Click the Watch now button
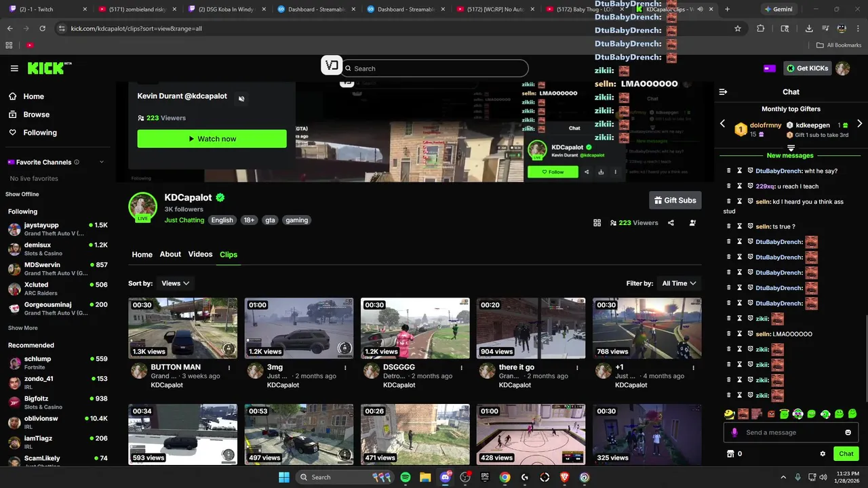 pyautogui.click(x=212, y=139)
